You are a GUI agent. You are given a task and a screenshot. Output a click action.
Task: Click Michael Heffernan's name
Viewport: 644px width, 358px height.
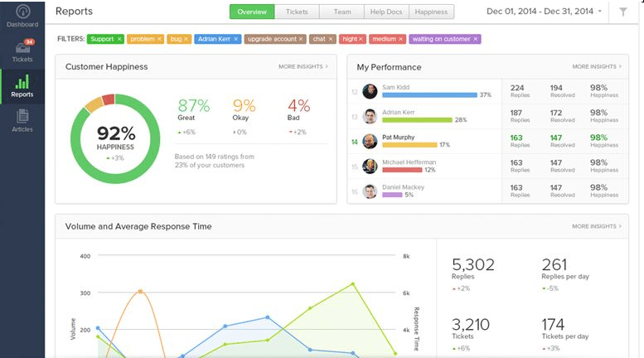click(x=409, y=162)
